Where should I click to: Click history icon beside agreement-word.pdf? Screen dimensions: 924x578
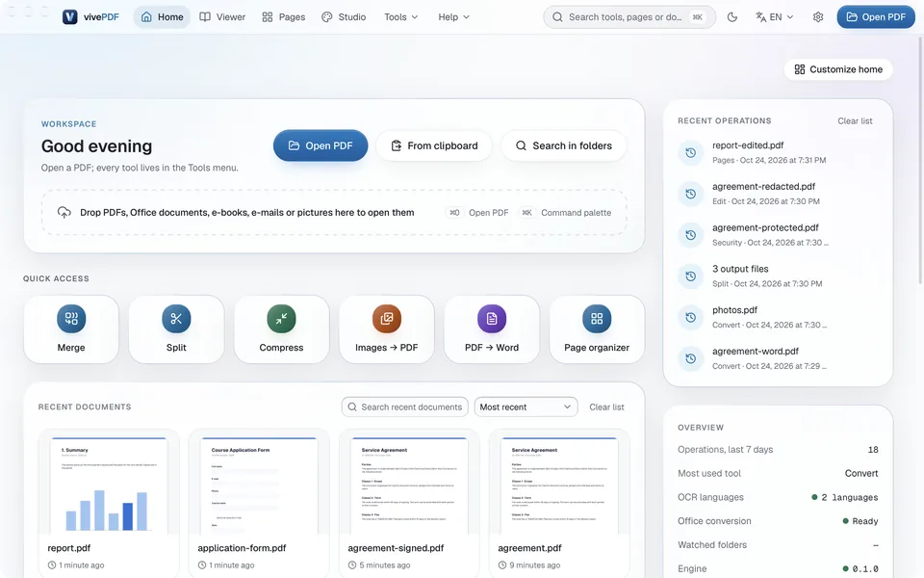click(x=691, y=358)
